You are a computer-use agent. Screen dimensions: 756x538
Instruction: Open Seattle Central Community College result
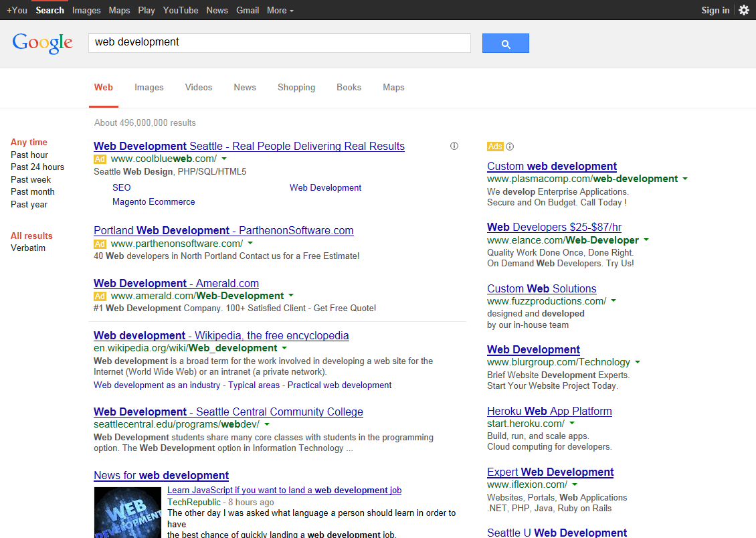229,412
